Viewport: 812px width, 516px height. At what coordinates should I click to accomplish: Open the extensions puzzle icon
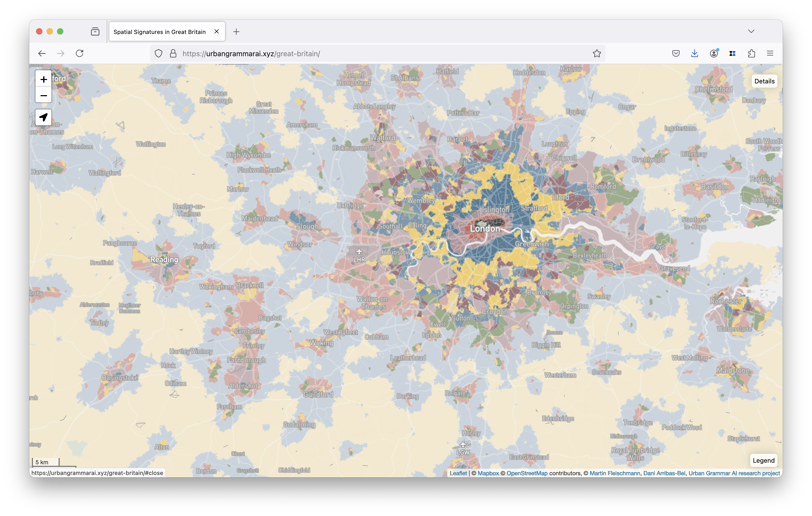point(751,54)
